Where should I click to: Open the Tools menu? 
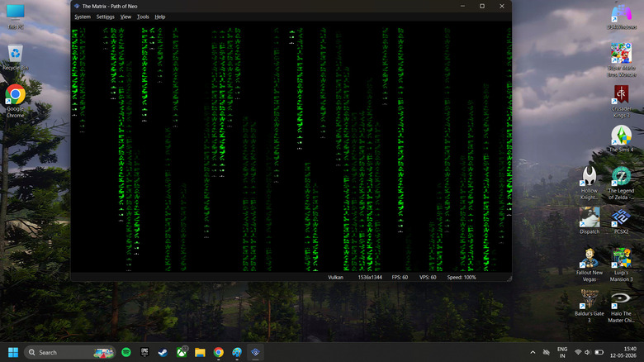[x=143, y=17]
